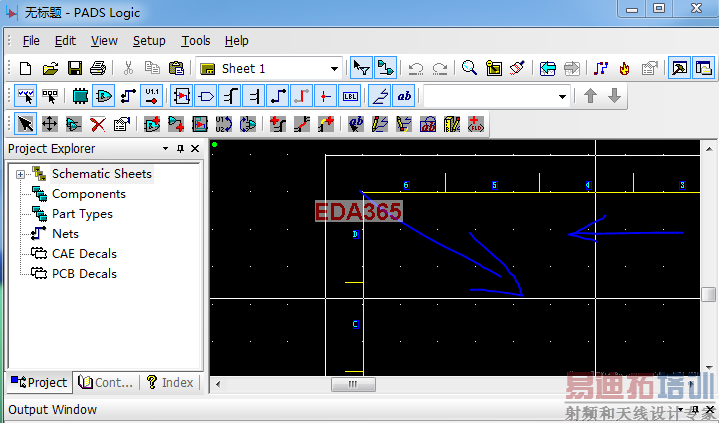Switch to the Cont... tab
Viewport: 719px width, 423px height.
[105, 382]
